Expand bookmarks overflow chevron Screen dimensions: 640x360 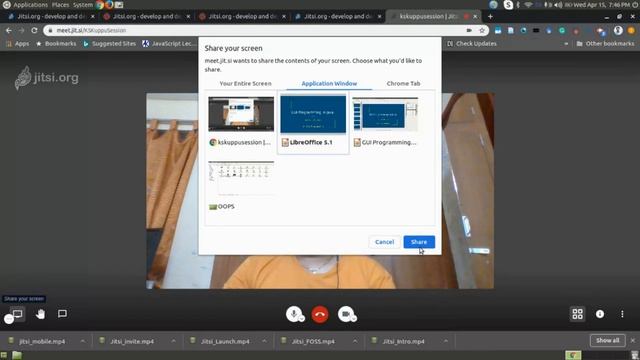[x=566, y=43]
